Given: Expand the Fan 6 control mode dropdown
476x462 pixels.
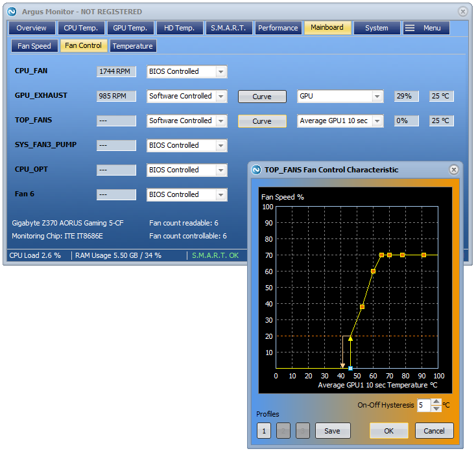Looking at the screenshot, I should (x=221, y=195).
